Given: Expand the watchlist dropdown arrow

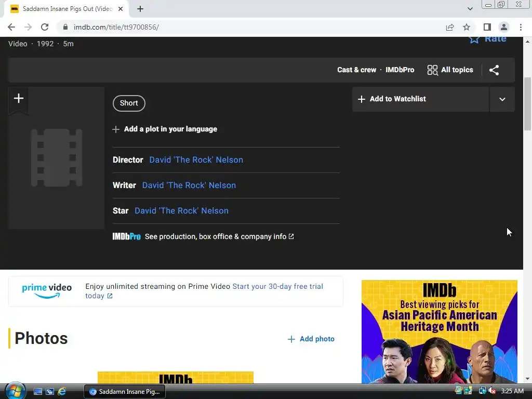Looking at the screenshot, I should click(502, 99).
